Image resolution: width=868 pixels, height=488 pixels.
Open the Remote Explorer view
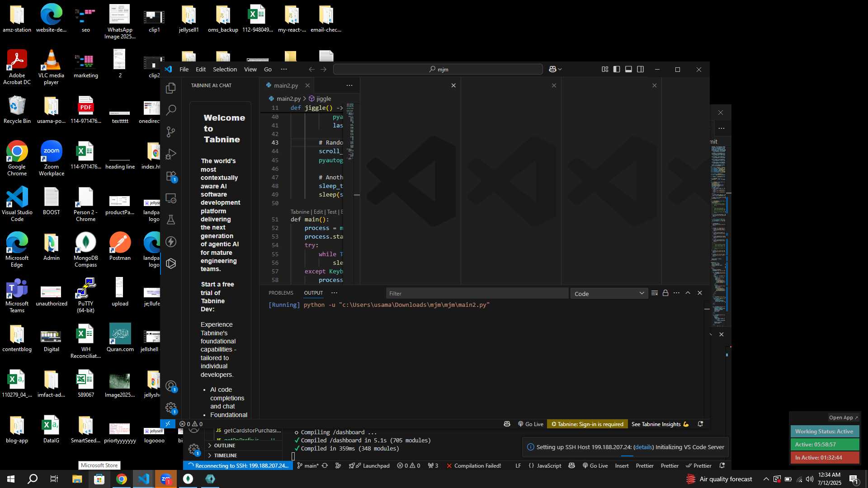(x=171, y=198)
